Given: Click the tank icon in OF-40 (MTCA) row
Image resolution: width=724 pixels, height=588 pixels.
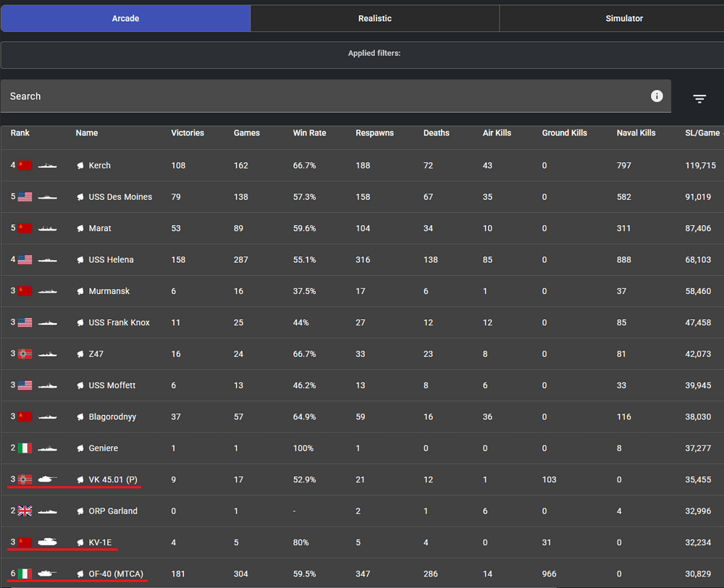Looking at the screenshot, I should [x=47, y=574].
